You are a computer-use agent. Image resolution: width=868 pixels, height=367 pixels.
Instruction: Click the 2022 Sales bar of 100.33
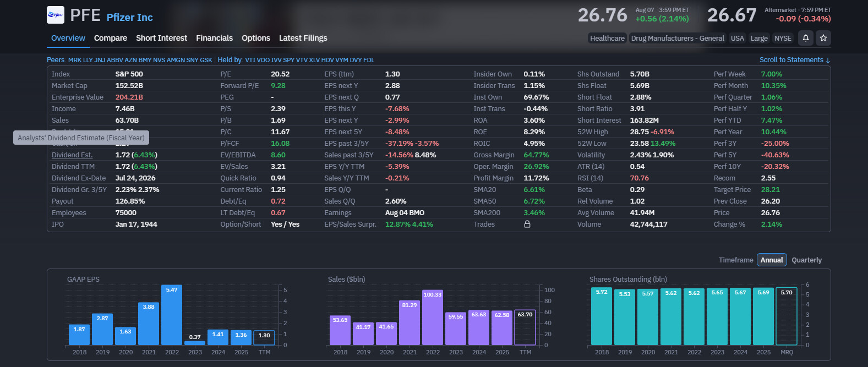433,317
